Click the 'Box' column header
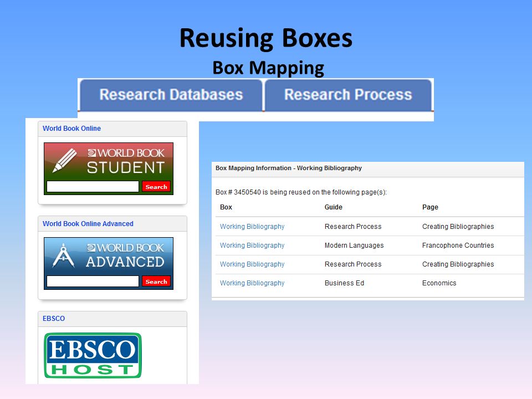The width and height of the screenshot is (532, 399). [226, 207]
